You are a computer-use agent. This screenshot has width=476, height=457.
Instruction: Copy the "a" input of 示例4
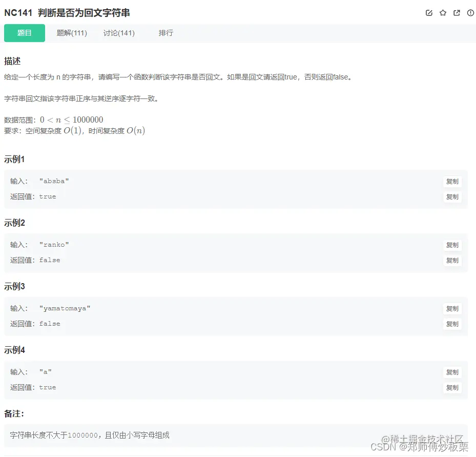[452, 372]
